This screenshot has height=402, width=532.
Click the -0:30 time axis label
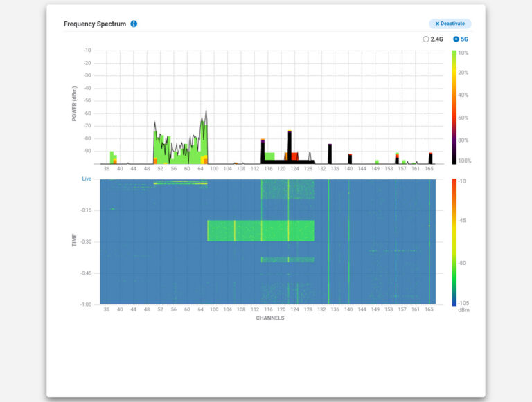point(87,241)
